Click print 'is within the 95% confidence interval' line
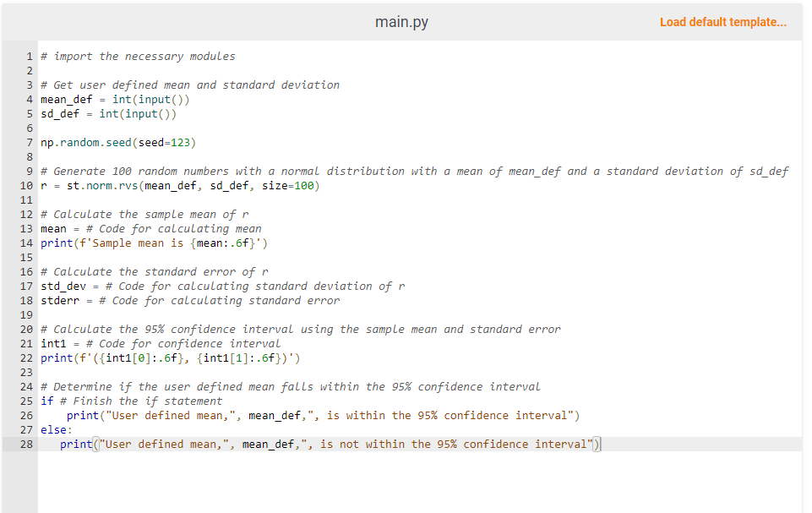This screenshot has width=812, height=513. point(323,416)
